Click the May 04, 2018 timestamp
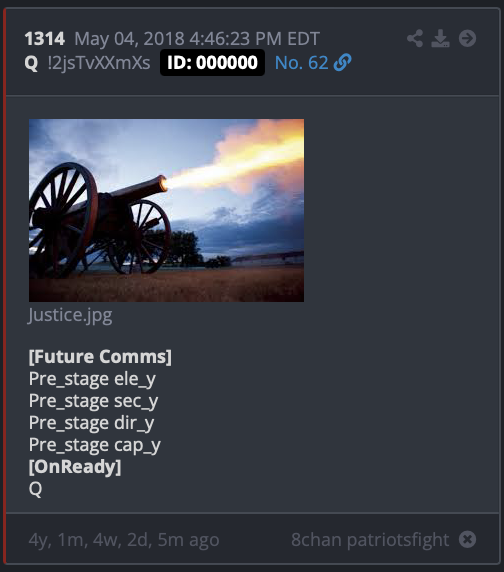This screenshot has height=572, width=504. click(197, 39)
